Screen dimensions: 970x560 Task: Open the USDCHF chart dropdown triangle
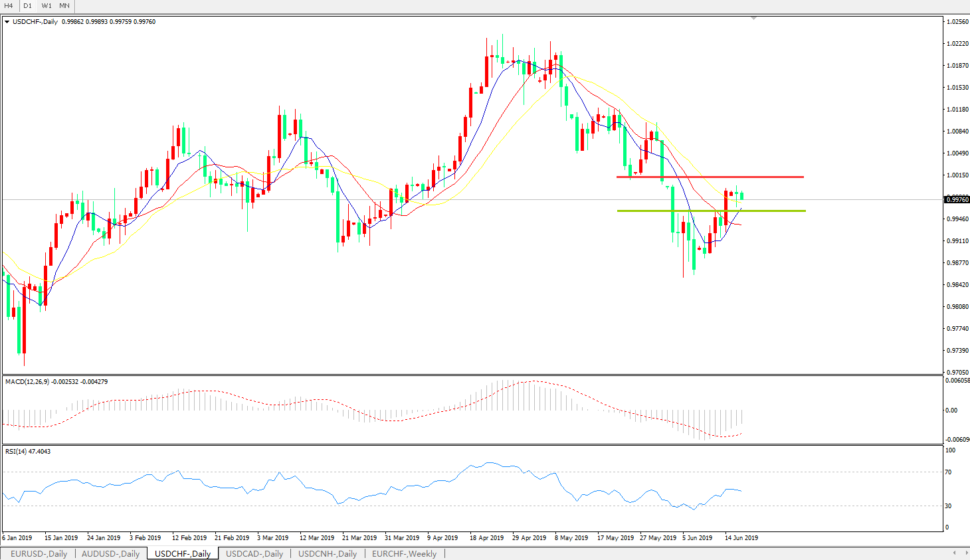coord(7,22)
